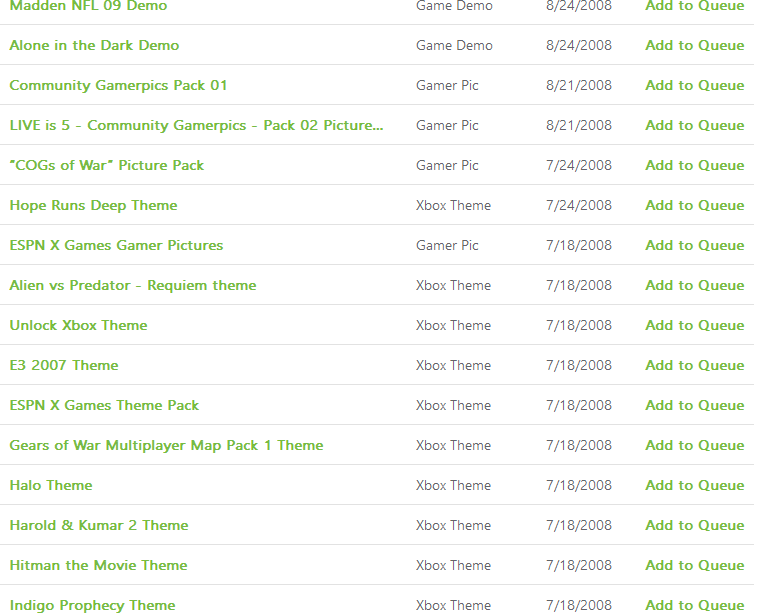The height and width of the screenshot is (615, 766).
Task: Select 7/18/2008 date in E3 2007 Theme row
Action: pyautogui.click(x=579, y=366)
